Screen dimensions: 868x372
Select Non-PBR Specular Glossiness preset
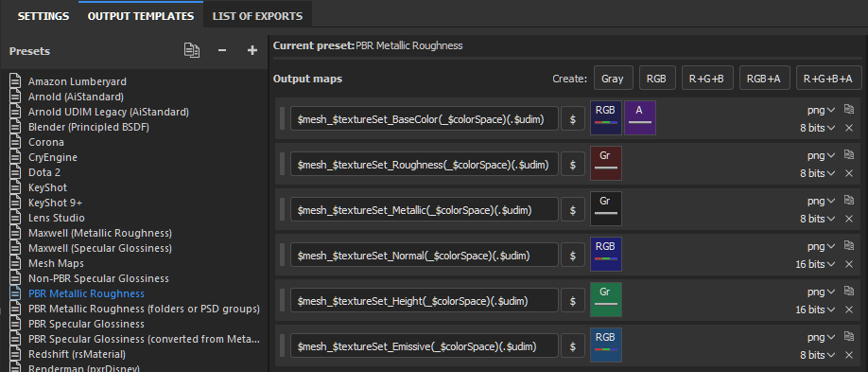[x=98, y=278]
